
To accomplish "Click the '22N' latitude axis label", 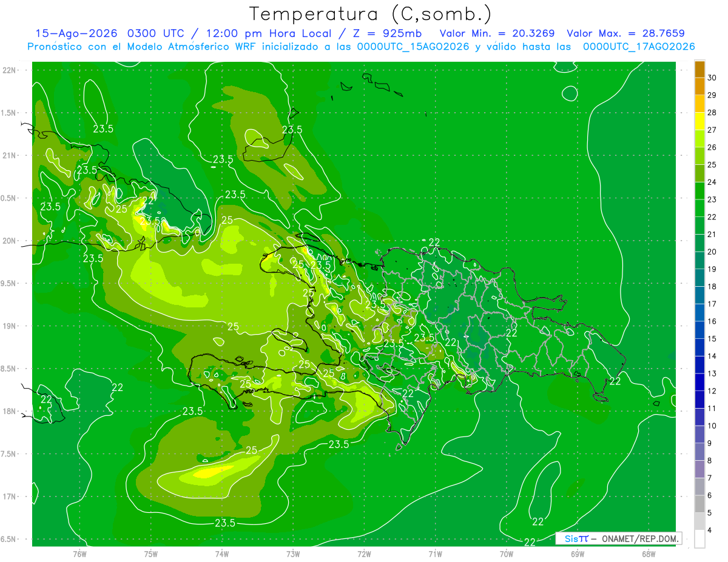I will pyautogui.click(x=8, y=70).
